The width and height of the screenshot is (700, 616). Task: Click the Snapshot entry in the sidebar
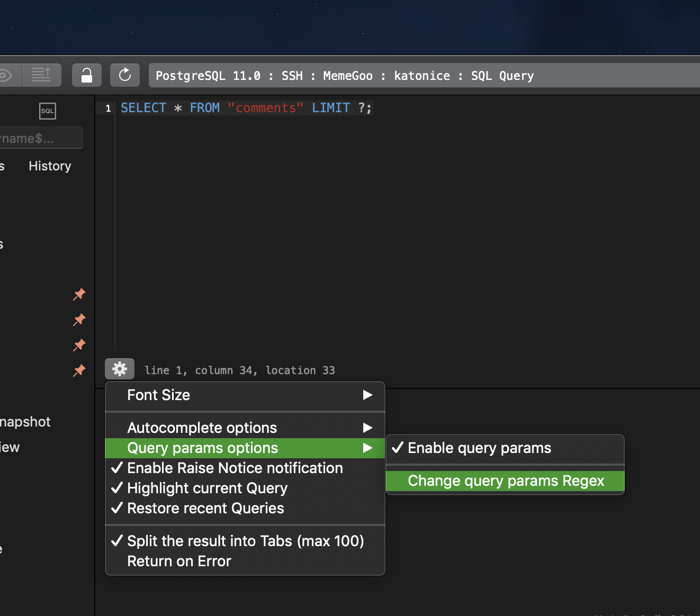[x=25, y=421]
